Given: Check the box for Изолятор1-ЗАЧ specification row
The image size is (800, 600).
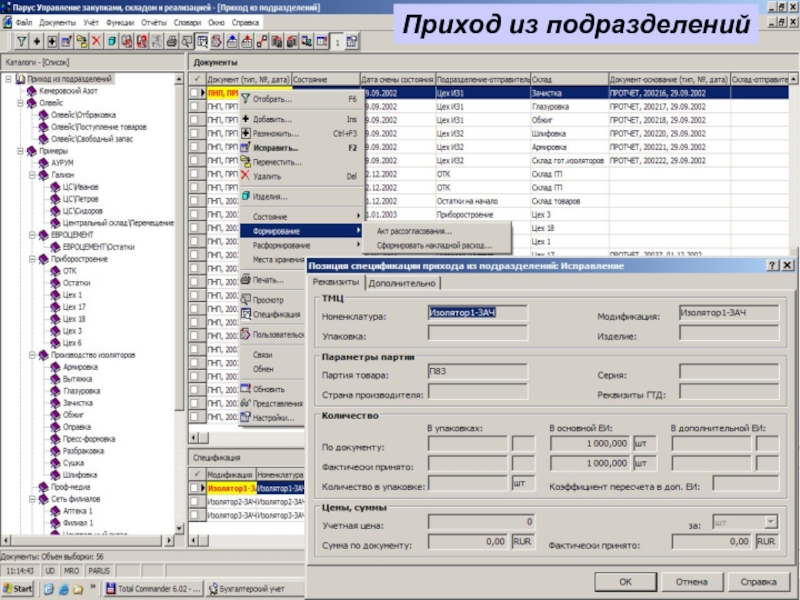Looking at the screenshot, I should pos(197,487).
